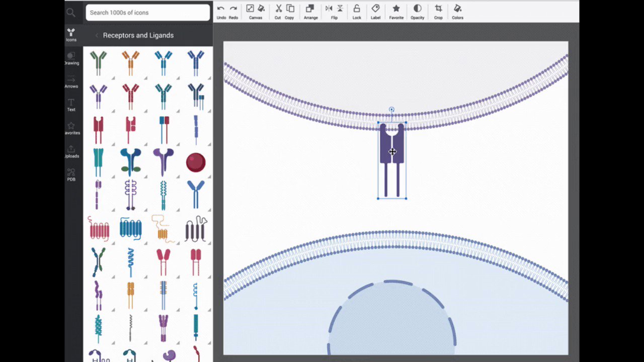The height and width of the screenshot is (362, 644).
Task: Click the Receptors and Ligands heading
Action: [x=138, y=35]
